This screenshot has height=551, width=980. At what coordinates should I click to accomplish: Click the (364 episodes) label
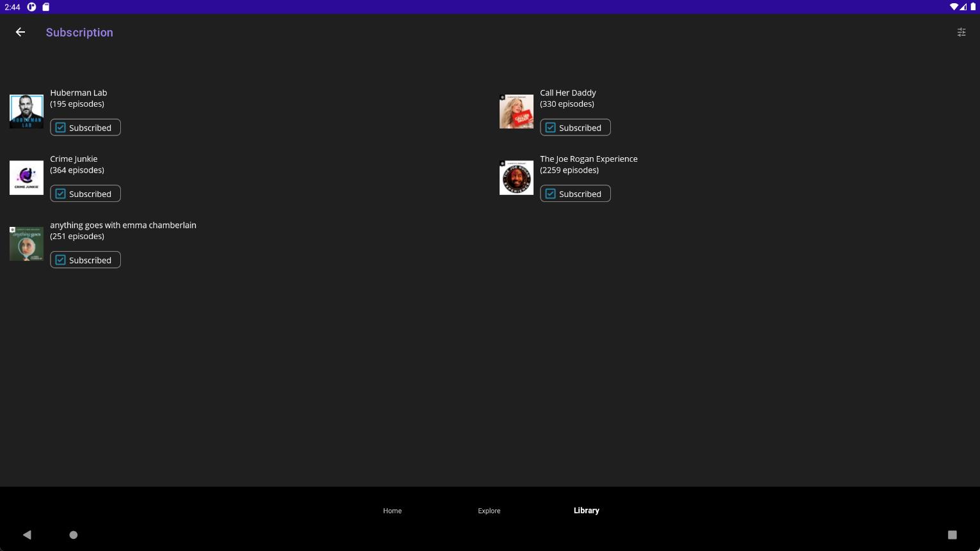77,170
